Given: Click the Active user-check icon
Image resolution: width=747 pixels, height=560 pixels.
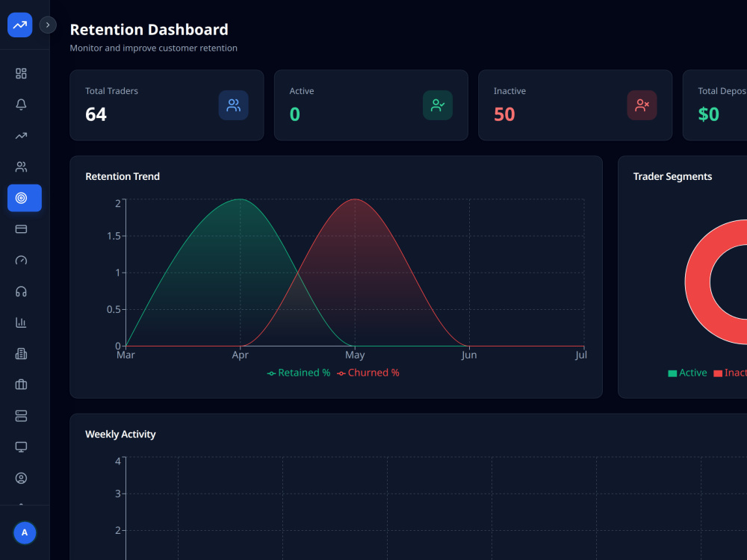Looking at the screenshot, I should coord(437,105).
